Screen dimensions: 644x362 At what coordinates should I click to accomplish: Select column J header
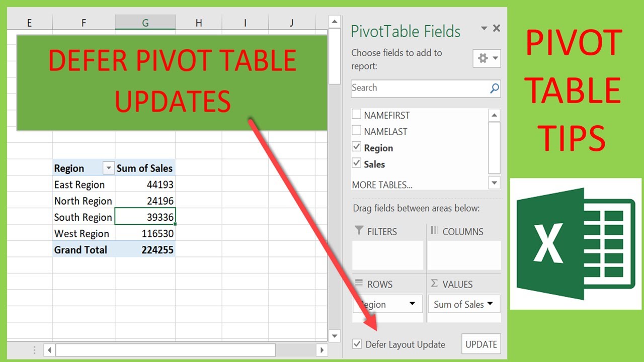(292, 22)
